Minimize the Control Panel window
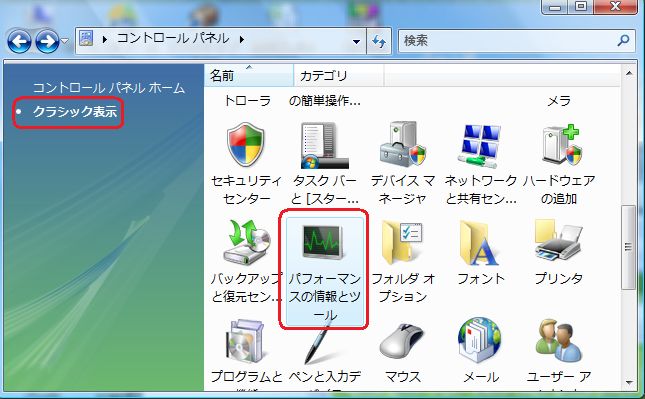The width and height of the screenshot is (645, 399). [555, 7]
